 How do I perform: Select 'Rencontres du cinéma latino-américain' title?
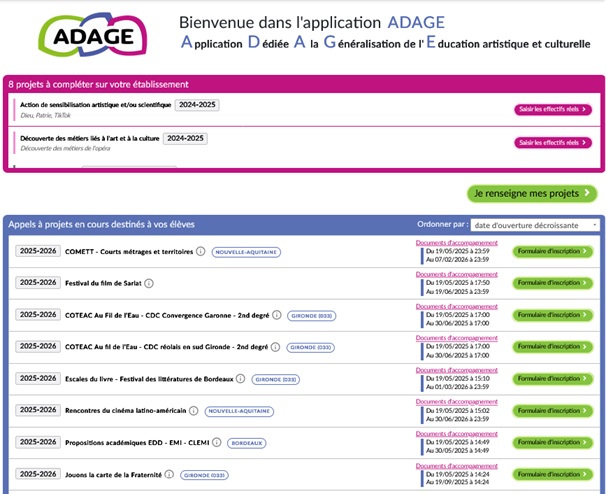tap(126, 411)
